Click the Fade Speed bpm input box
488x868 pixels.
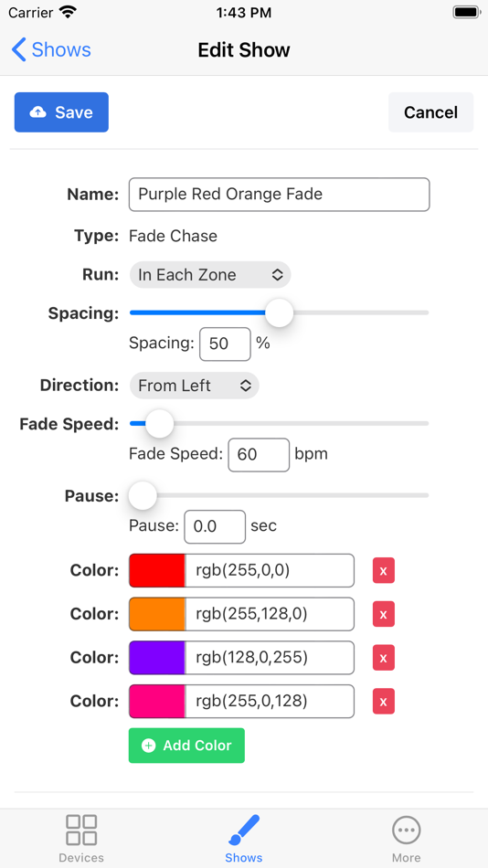click(259, 454)
